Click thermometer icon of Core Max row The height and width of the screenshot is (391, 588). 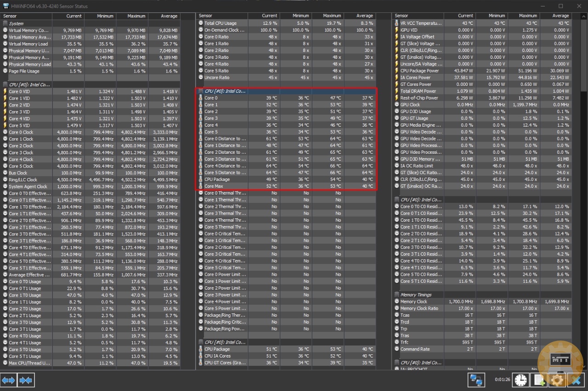coord(201,186)
